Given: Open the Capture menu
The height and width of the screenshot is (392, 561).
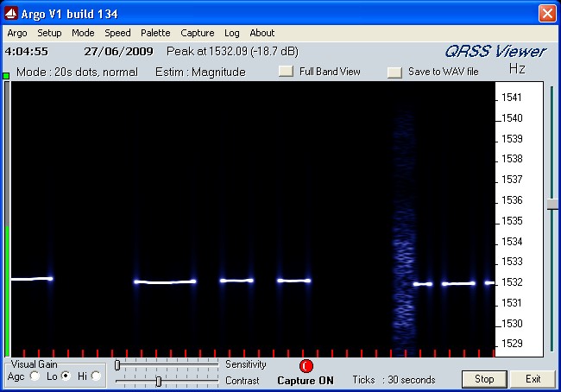Looking at the screenshot, I should click(x=197, y=33).
